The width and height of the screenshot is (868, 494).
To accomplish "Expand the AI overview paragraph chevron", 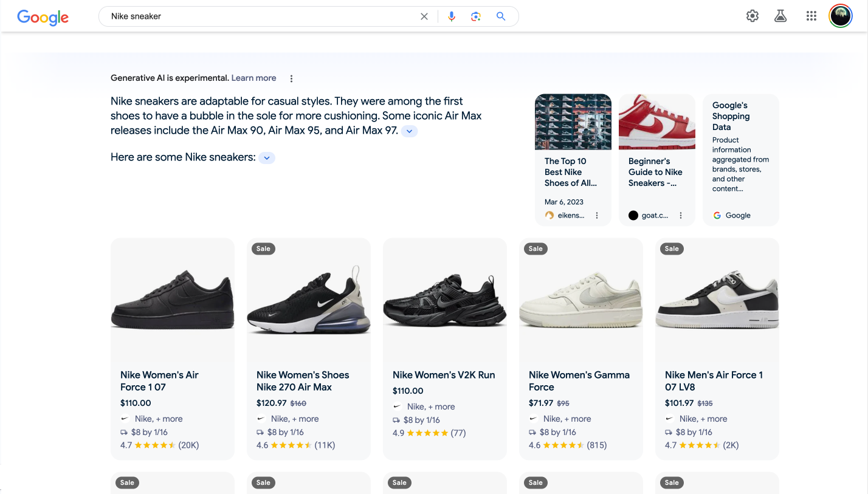I will point(409,131).
